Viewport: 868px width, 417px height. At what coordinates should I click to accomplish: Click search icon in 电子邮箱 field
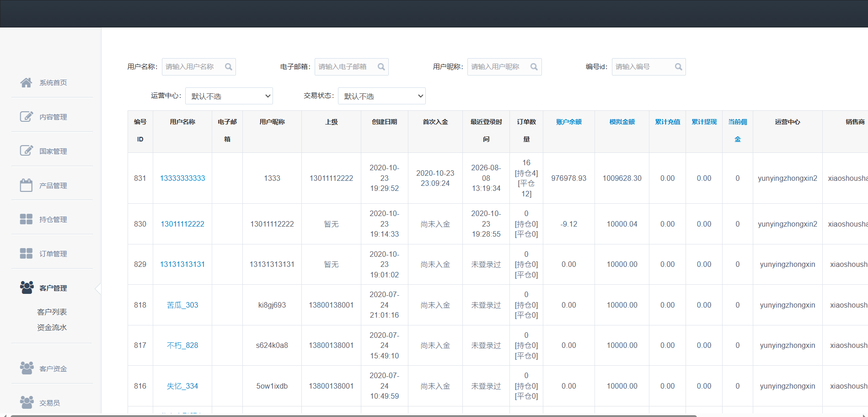point(381,67)
